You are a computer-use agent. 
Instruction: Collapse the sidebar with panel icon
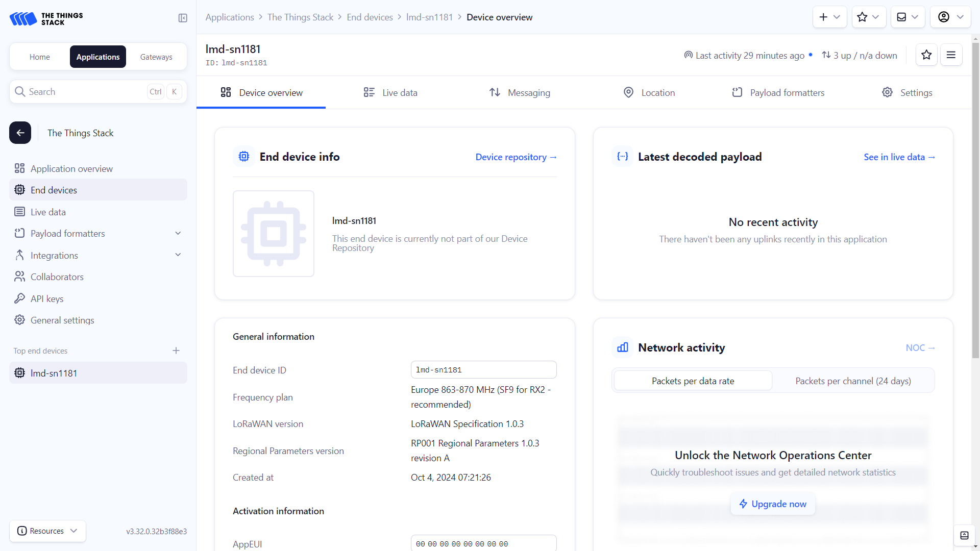click(x=183, y=18)
